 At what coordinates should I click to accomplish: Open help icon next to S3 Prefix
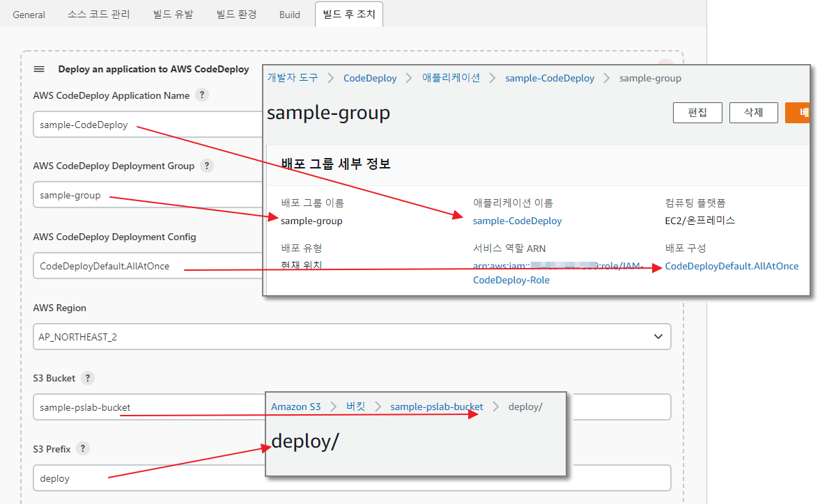coord(83,448)
